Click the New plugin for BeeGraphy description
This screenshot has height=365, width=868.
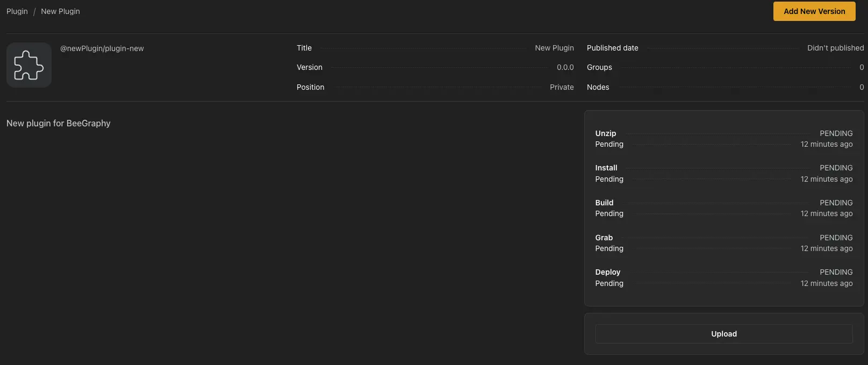(x=59, y=123)
